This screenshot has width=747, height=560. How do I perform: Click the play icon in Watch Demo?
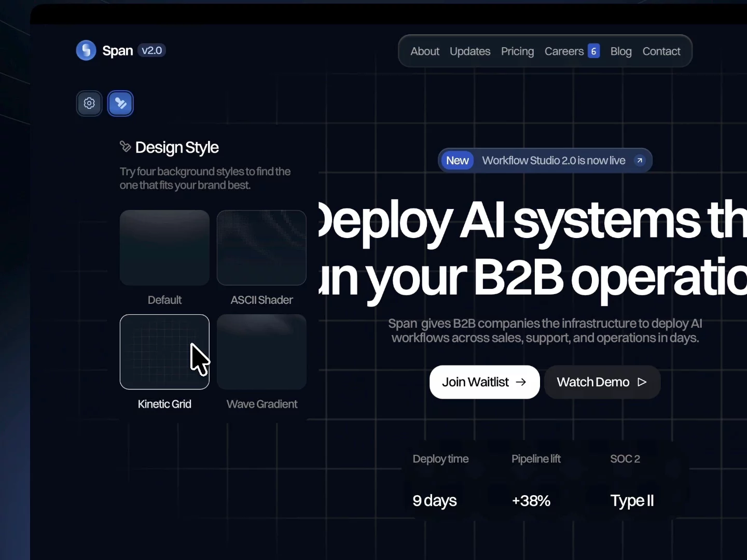click(642, 382)
